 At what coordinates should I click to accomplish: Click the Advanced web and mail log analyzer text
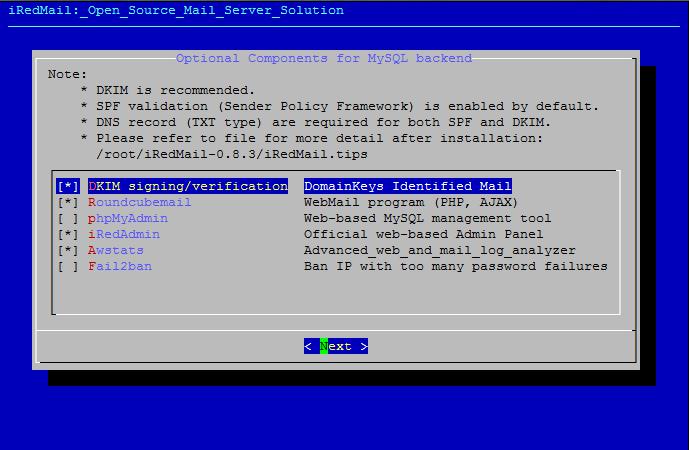(439, 250)
